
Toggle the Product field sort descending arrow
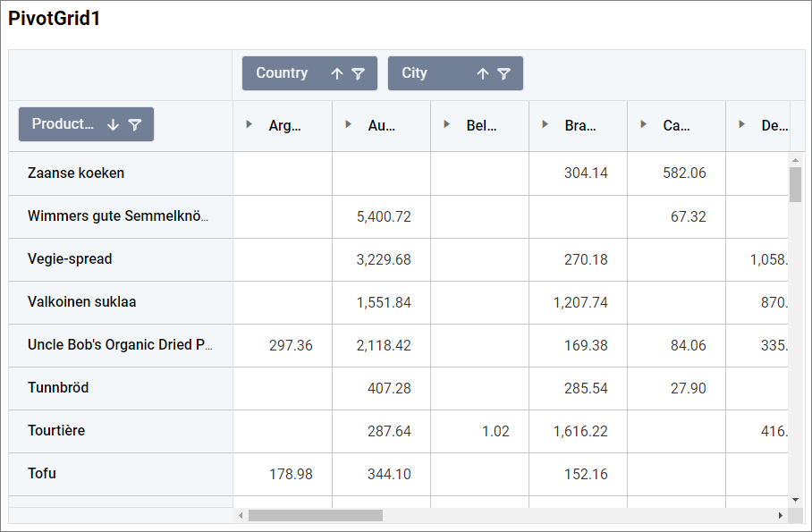coord(113,125)
